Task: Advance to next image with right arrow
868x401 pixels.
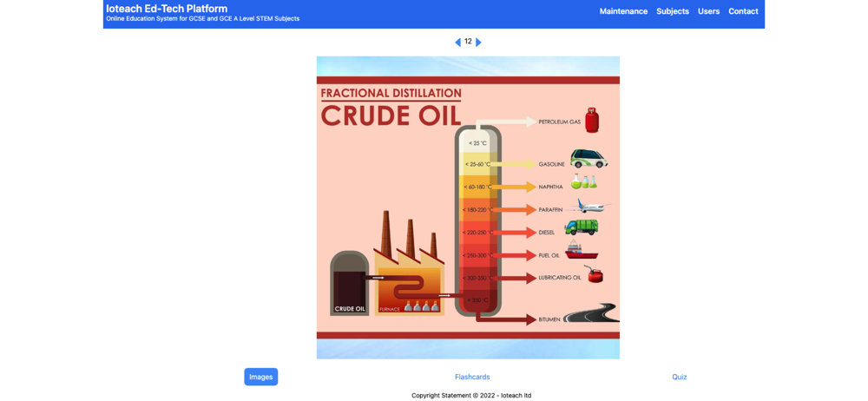Action: (479, 42)
